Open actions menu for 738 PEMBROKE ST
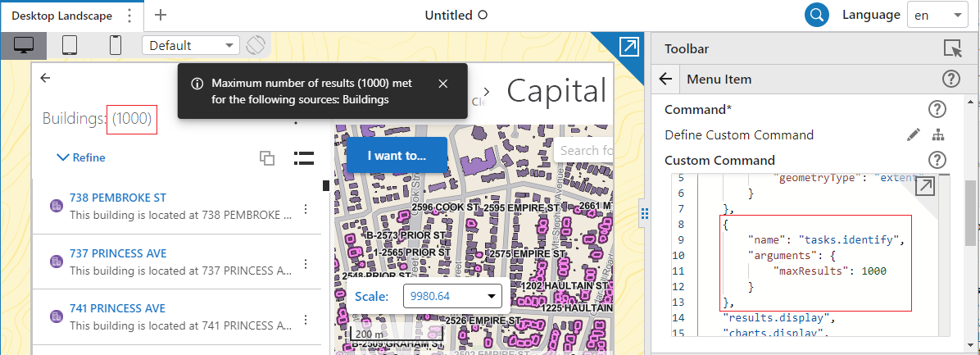This screenshot has width=980, height=355. coord(306,209)
